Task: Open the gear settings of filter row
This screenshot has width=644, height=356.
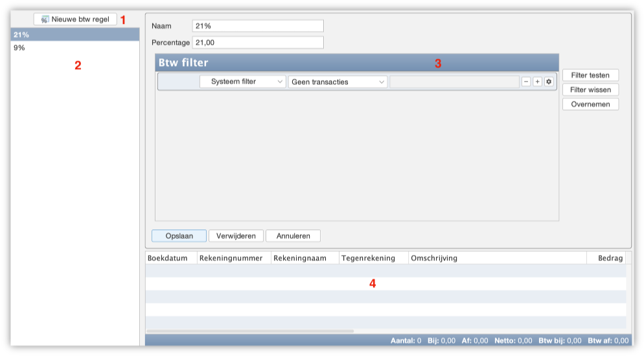Action: point(549,82)
